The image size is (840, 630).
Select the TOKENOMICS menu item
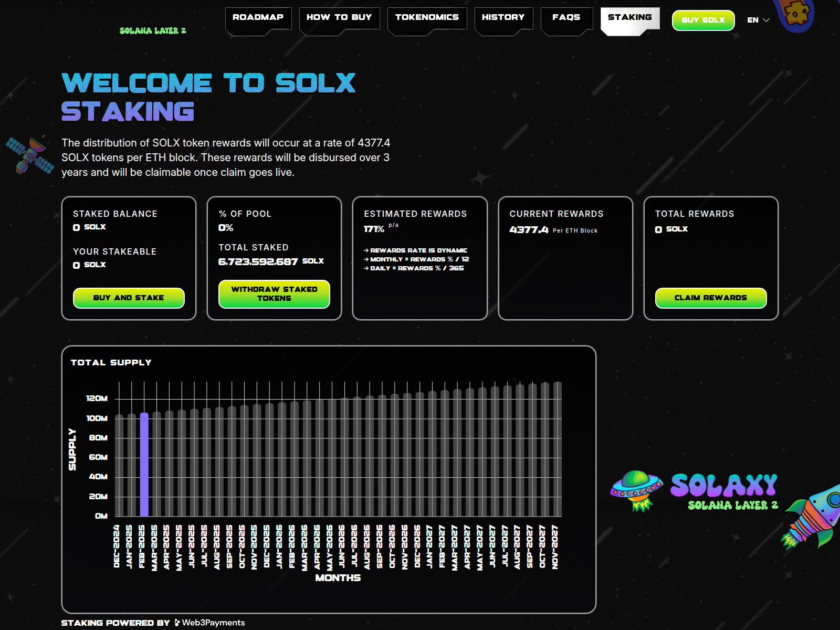coord(426,17)
